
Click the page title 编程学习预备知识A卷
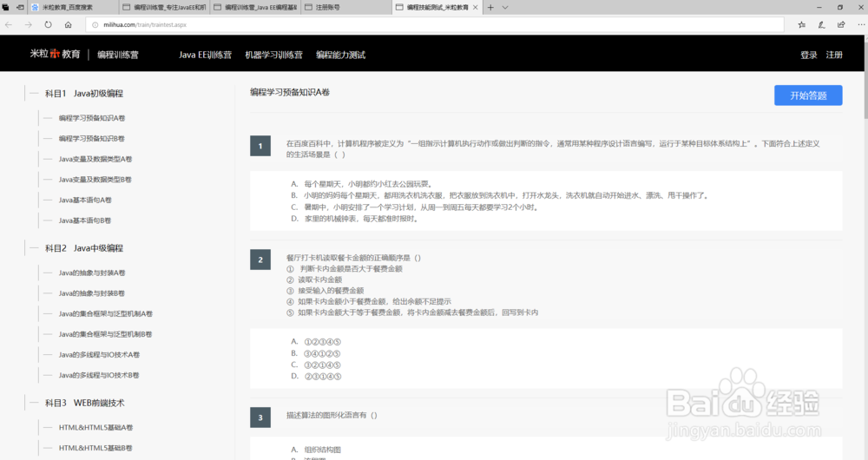(x=290, y=93)
